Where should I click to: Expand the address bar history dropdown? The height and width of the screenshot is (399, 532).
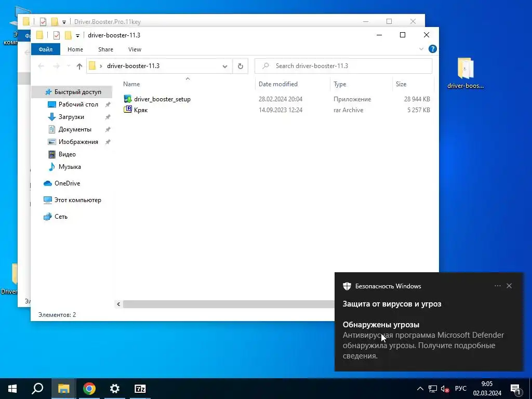point(224,66)
